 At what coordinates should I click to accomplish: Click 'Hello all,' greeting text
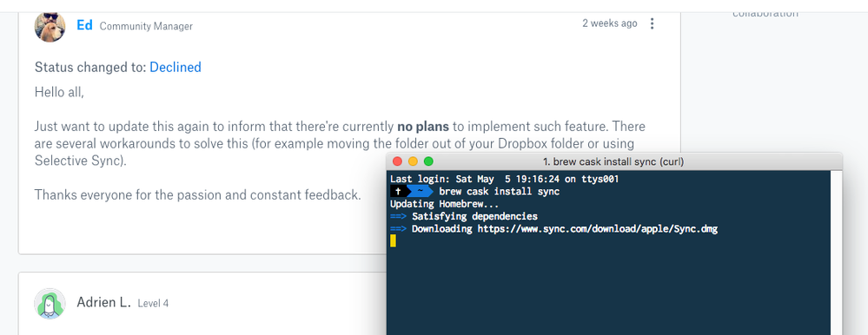tap(59, 92)
